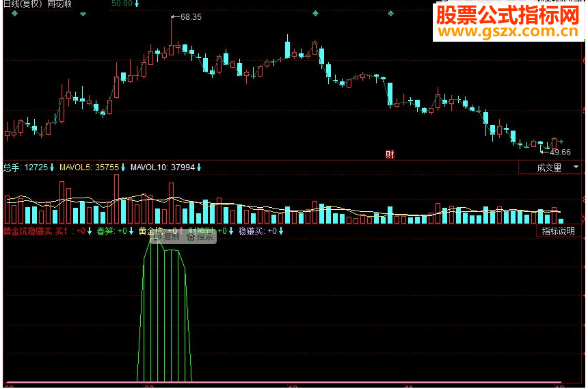Click the 搜索 button in the popup
Viewport: 588px width, 389px height.
pyautogui.click(x=200, y=237)
